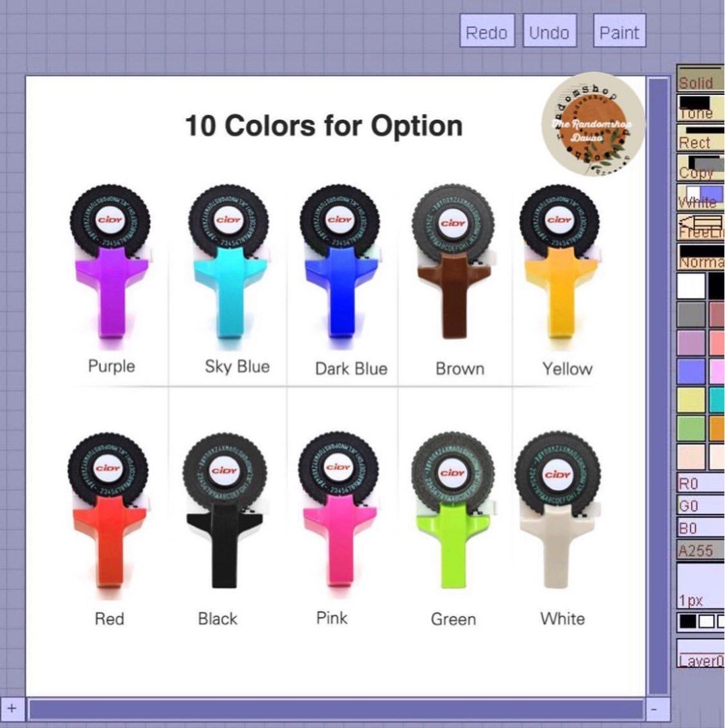Pick the gray color swatch

[691, 314]
